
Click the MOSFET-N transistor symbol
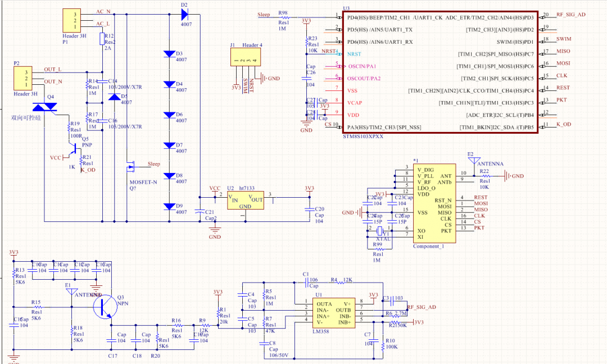pos(132,166)
